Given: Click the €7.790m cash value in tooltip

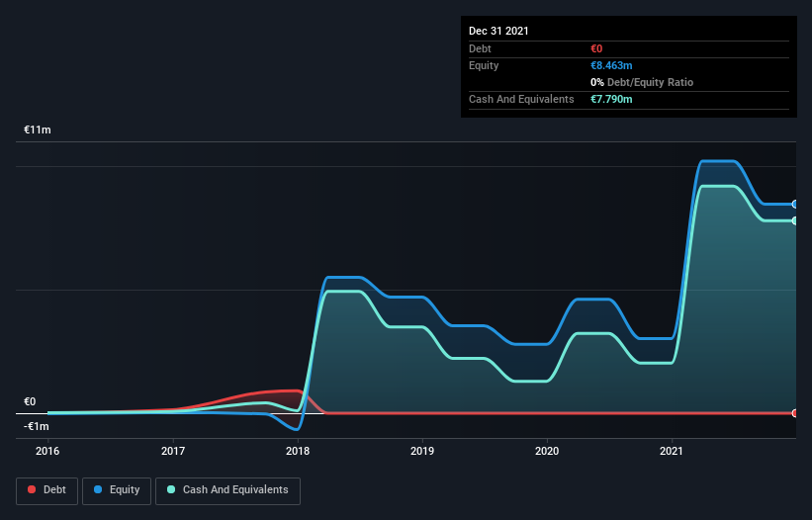Looking at the screenshot, I should pos(611,99).
